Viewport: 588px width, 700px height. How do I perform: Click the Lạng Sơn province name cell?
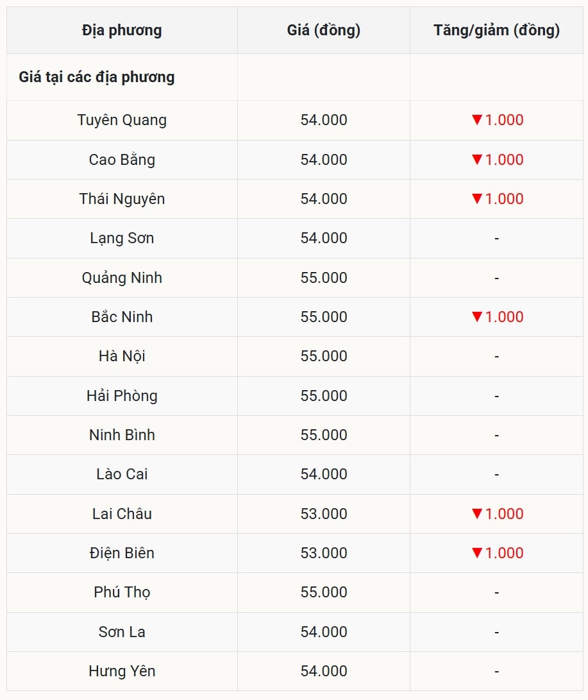click(122, 238)
